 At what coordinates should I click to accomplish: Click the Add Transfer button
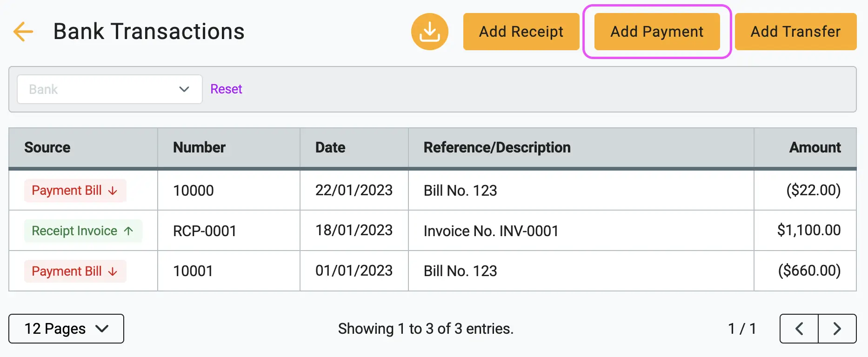point(795,32)
